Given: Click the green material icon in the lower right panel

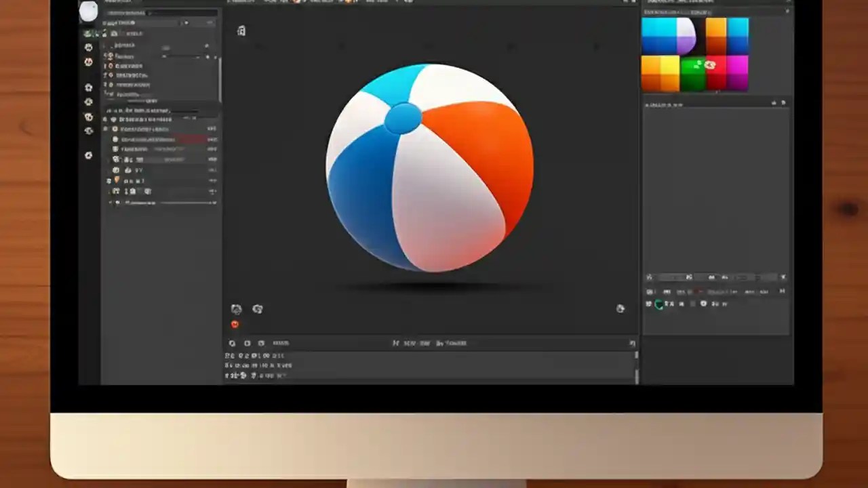Looking at the screenshot, I should (660, 304).
